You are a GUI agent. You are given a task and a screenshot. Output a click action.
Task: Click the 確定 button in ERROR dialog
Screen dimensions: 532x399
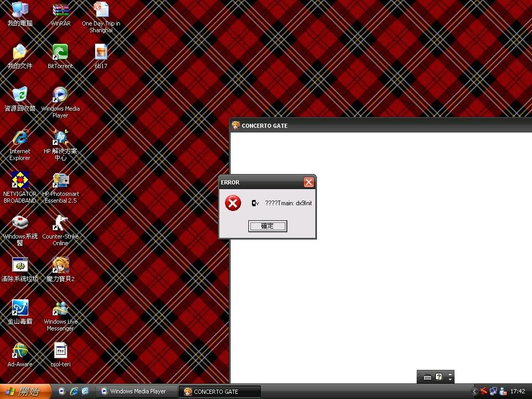(x=268, y=226)
